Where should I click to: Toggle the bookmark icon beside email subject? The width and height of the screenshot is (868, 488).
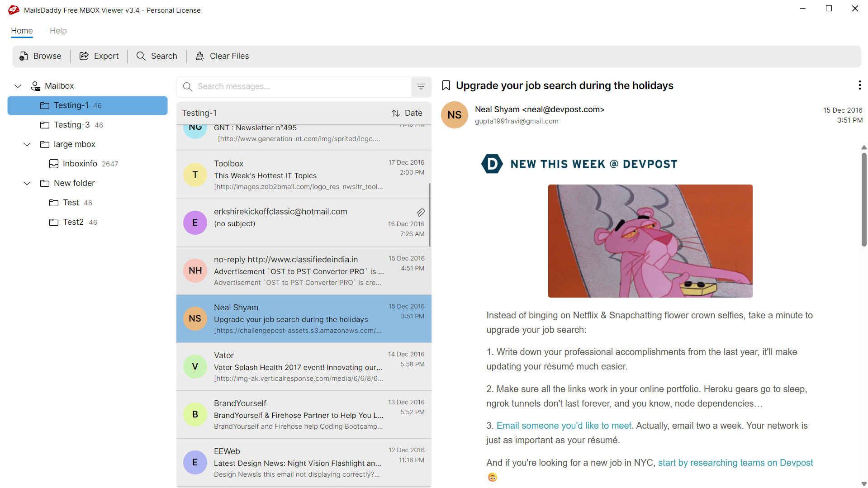(446, 85)
